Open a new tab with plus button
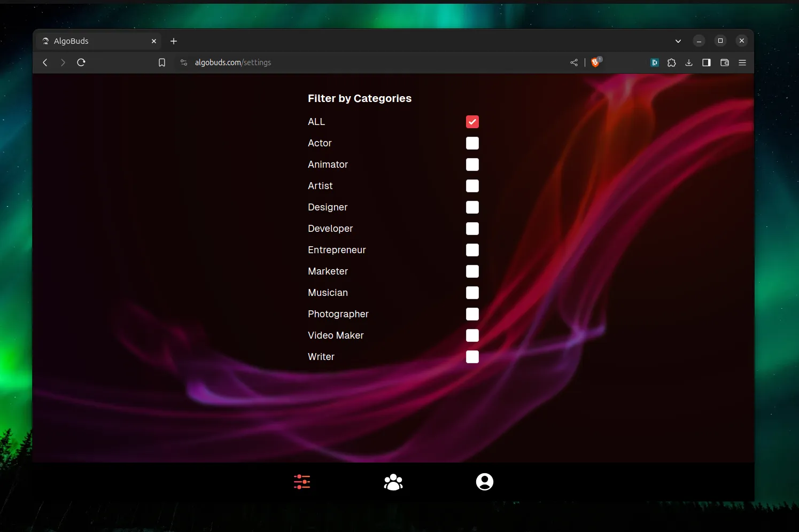The width and height of the screenshot is (799, 532). click(174, 41)
